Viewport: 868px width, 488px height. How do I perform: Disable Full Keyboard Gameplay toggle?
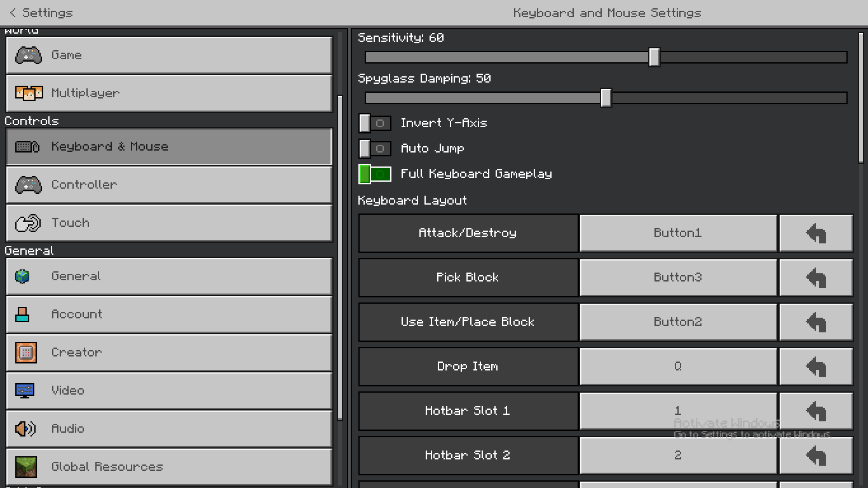coord(375,174)
